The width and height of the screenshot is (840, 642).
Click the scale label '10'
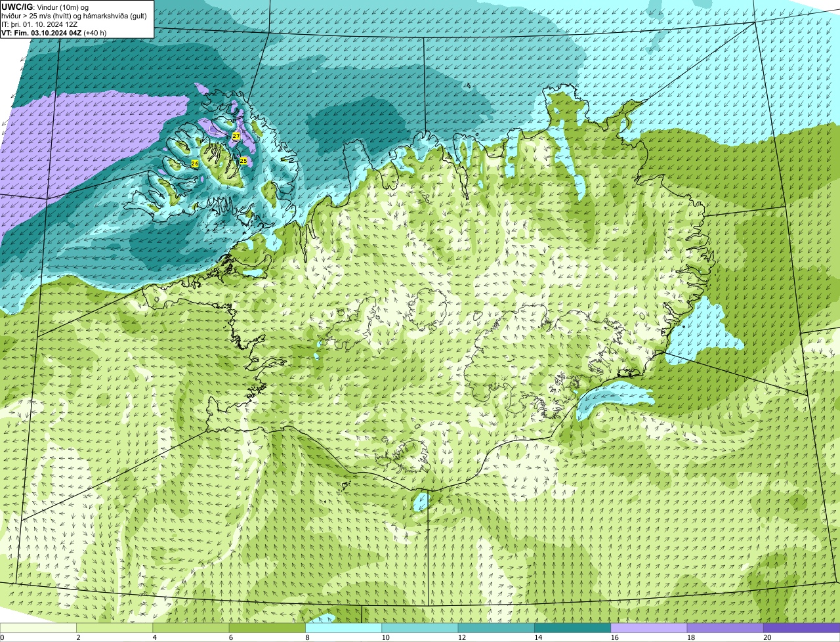pos(385,637)
